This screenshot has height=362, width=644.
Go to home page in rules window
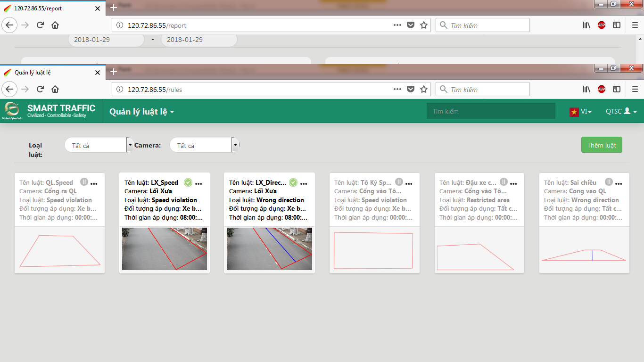coord(55,89)
